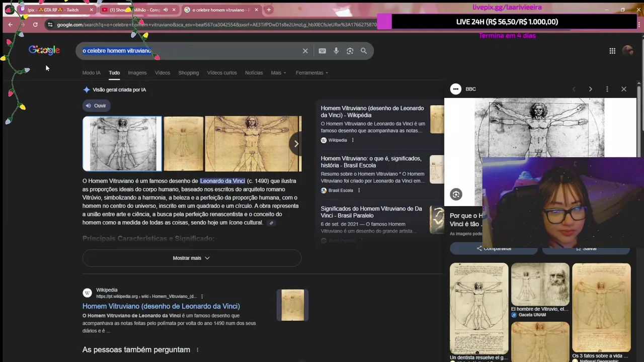The height and width of the screenshot is (362, 644).
Task: Expand the Mais dropdown
Action: pos(278,73)
